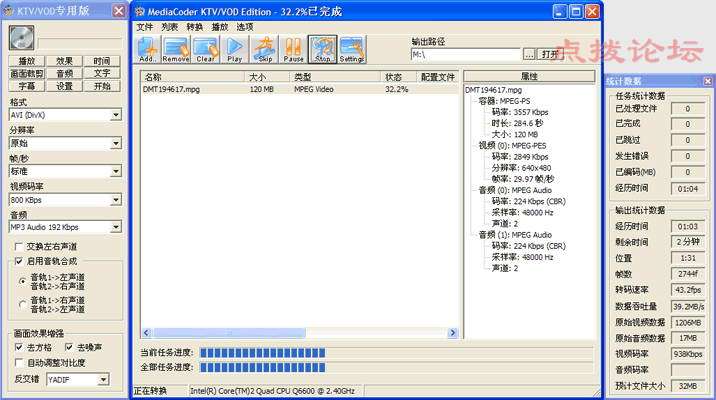
Task: Select the DMT194617.mpg file row
Action: point(300,89)
